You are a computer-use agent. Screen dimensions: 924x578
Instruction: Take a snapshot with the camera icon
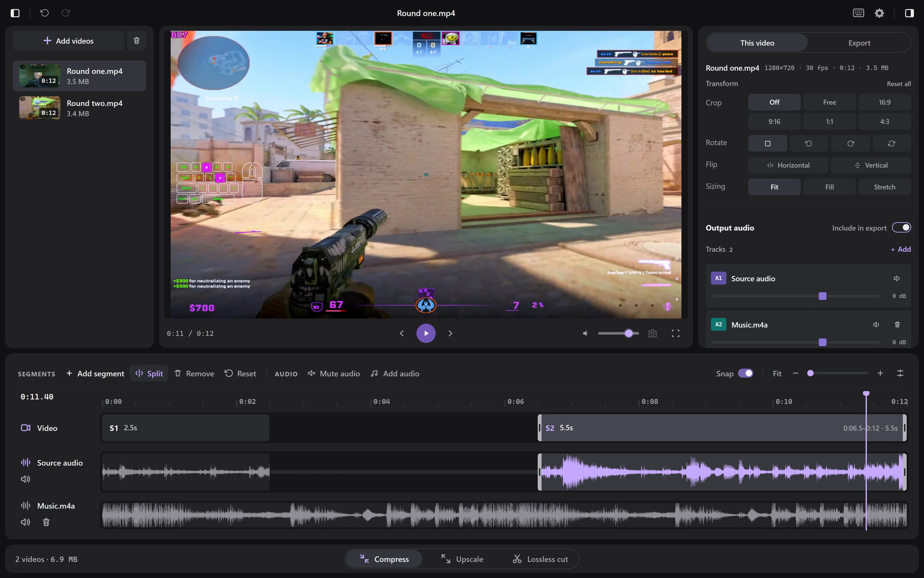coord(653,333)
